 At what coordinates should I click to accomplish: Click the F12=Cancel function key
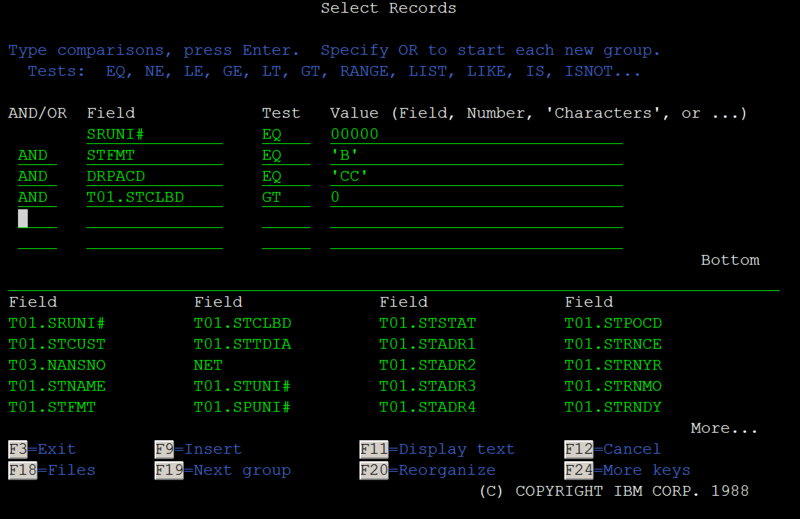612,449
